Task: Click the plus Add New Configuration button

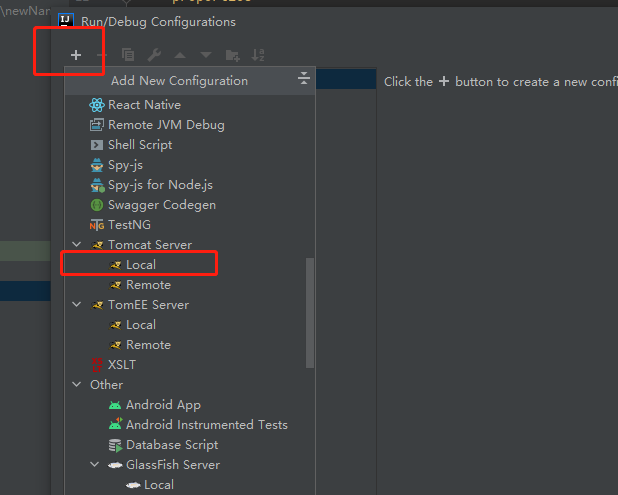Action: click(76, 55)
